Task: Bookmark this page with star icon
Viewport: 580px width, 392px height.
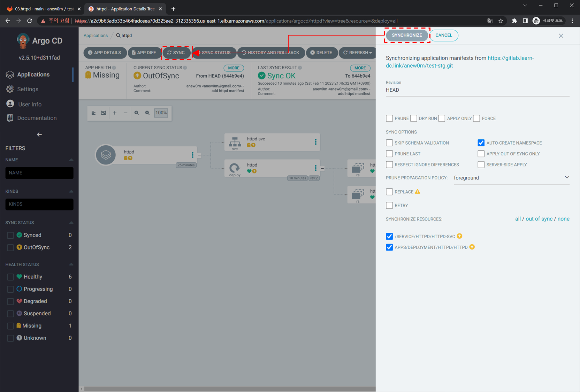Action: click(x=501, y=21)
